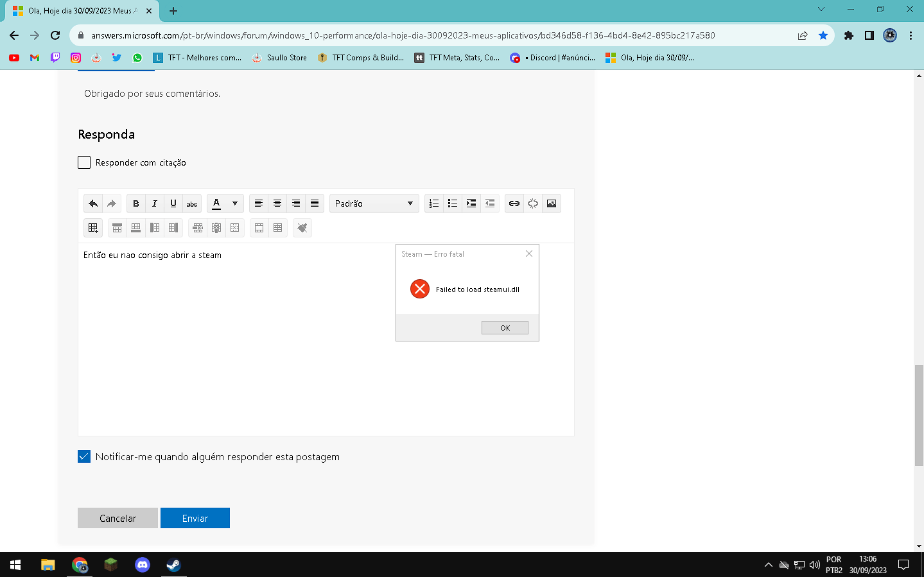Open the YouTube bookmark

pos(14,58)
